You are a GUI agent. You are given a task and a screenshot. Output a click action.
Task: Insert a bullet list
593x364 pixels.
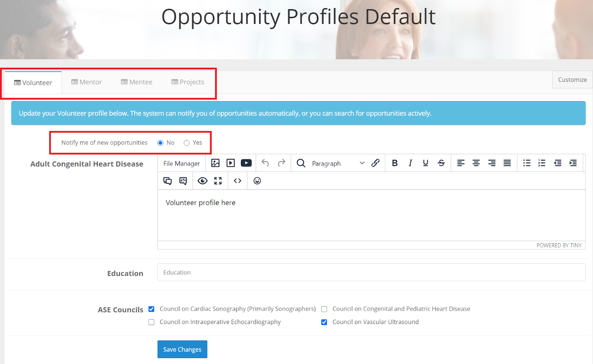(527, 163)
